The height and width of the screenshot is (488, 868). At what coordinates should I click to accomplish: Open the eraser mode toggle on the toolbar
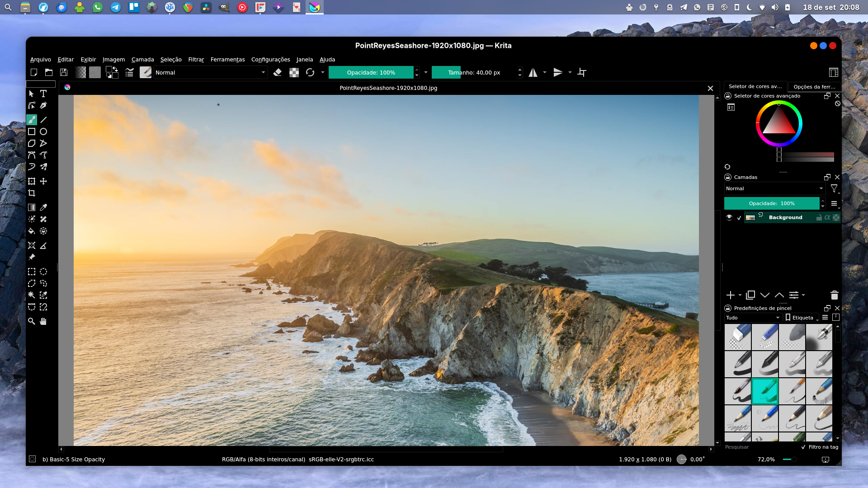278,72
